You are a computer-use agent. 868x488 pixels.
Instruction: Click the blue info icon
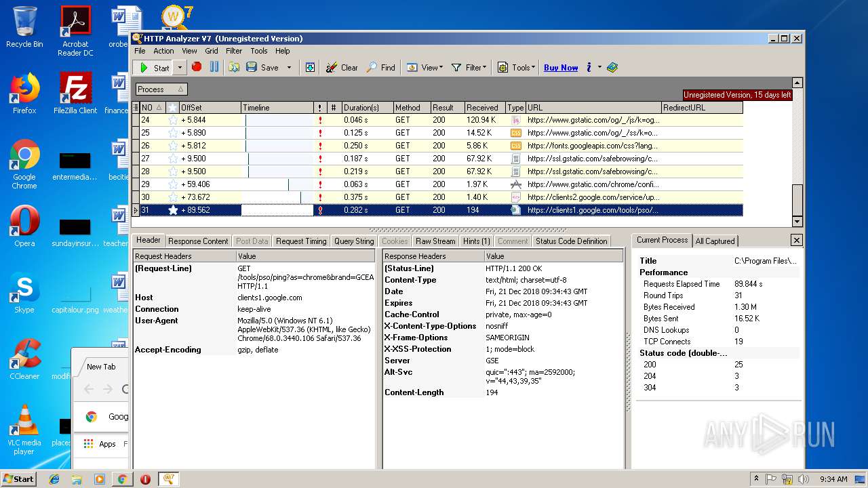click(x=589, y=67)
